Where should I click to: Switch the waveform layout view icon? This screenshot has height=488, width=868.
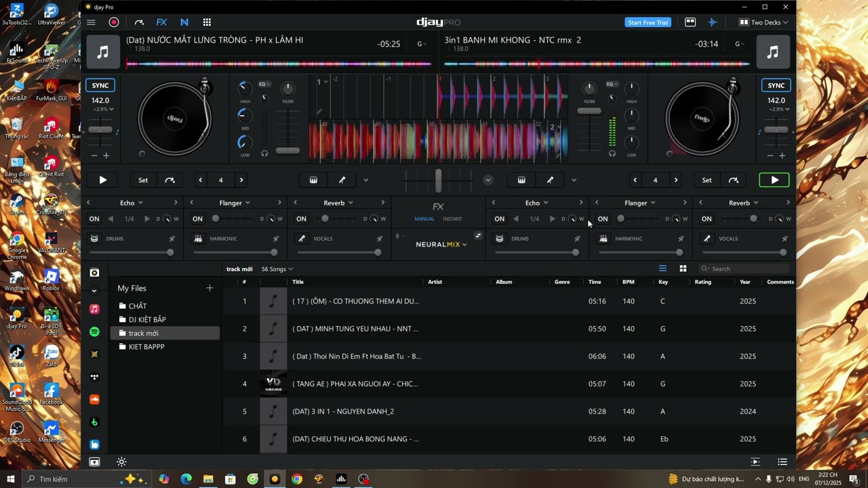[x=690, y=22]
